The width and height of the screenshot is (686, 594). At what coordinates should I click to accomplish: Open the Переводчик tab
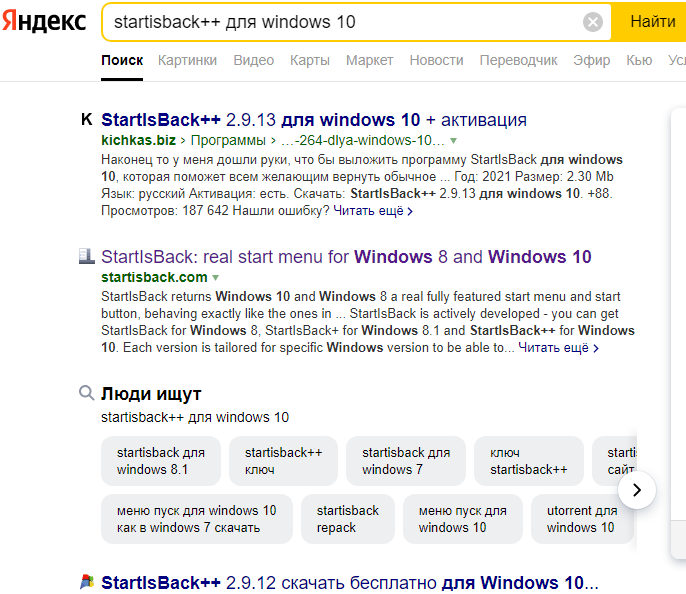pyautogui.click(x=518, y=60)
